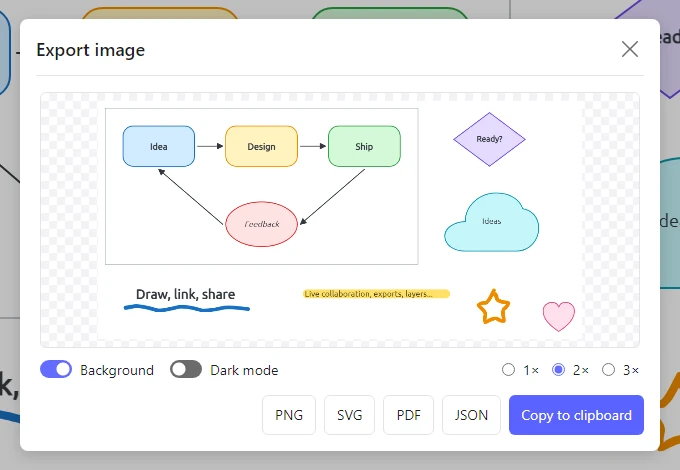
Task: Select the 2× scale radio option
Action: (x=558, y=370)
